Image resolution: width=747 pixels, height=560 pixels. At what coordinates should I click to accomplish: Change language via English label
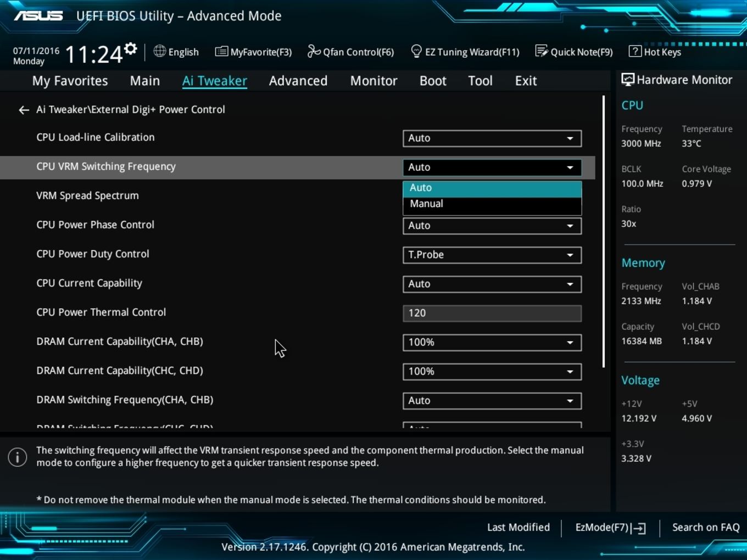tap(183, 52)
